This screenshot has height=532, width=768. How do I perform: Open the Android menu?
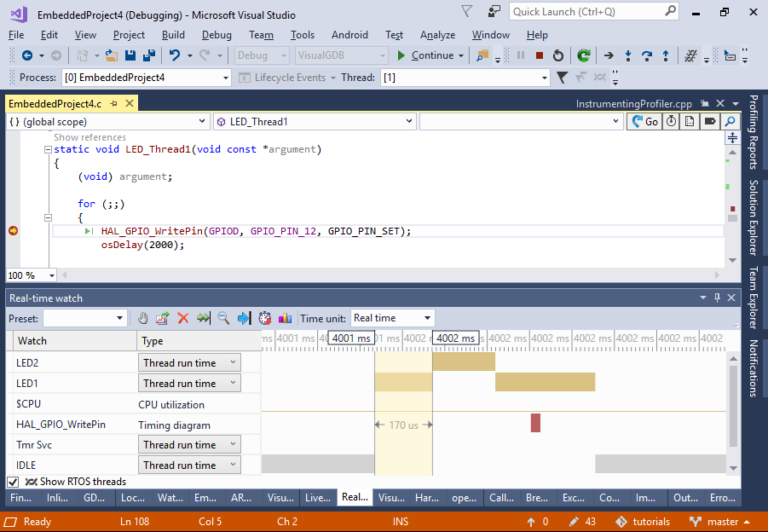coord(349,35)
